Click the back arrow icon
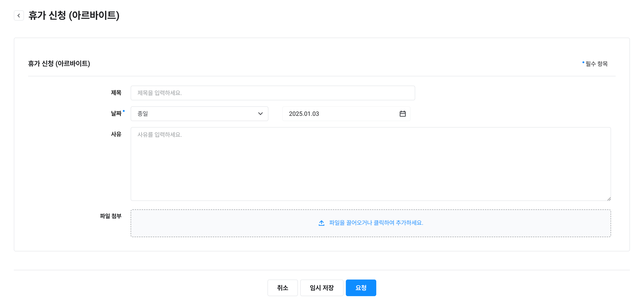Image resolution: width=644 pixels, height=307 pixels. coord(19,16)
